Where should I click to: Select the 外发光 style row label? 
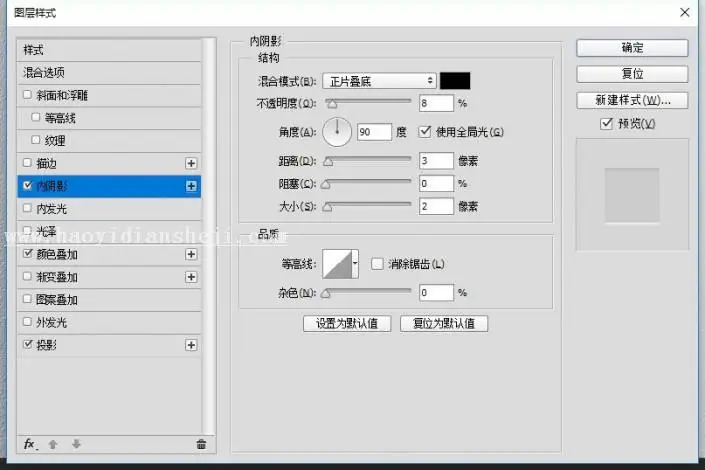click(x=52, y=322)
